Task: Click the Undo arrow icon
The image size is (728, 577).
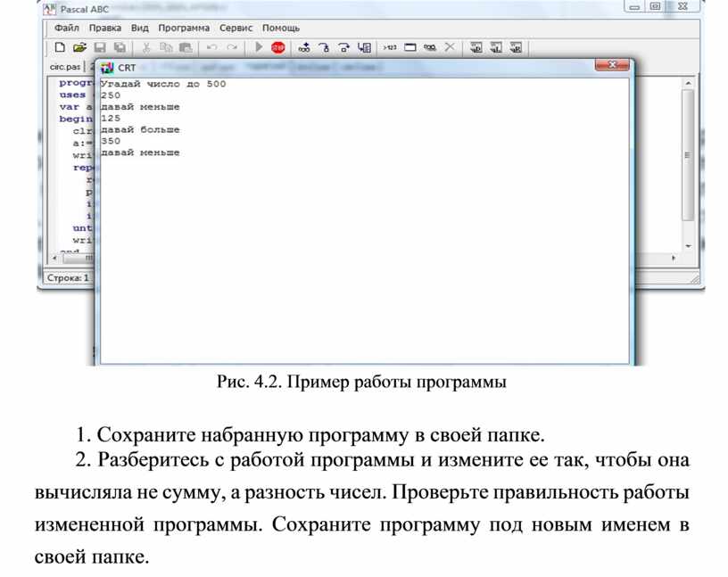Action: pos(211,47)
